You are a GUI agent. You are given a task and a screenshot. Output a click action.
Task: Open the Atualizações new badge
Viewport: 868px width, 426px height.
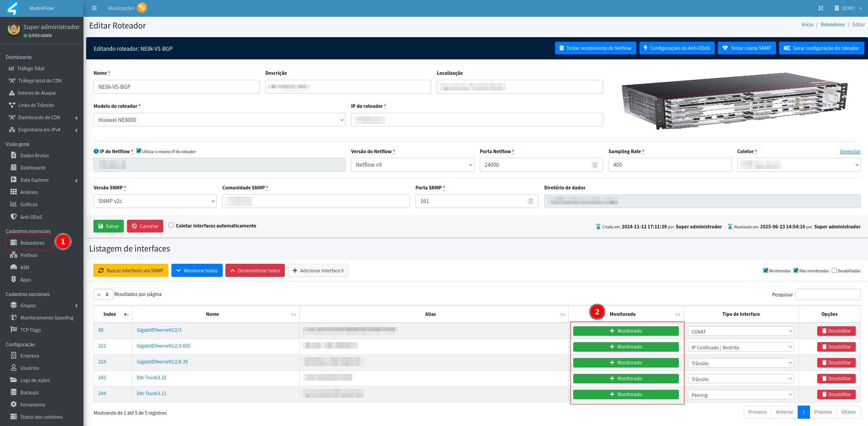(142, 8)
